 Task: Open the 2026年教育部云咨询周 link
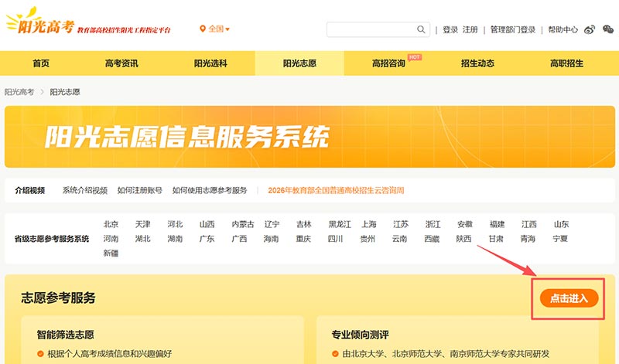click(x=336, y=190)
